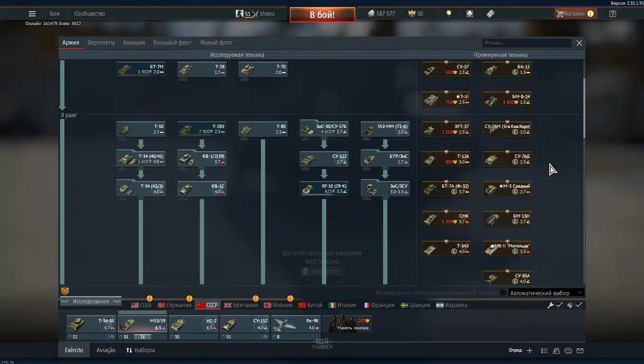Image resolution: width=644 pixels, height=364 pixels.
Task: Switch to the Армия tab
Action: [71, 43]
